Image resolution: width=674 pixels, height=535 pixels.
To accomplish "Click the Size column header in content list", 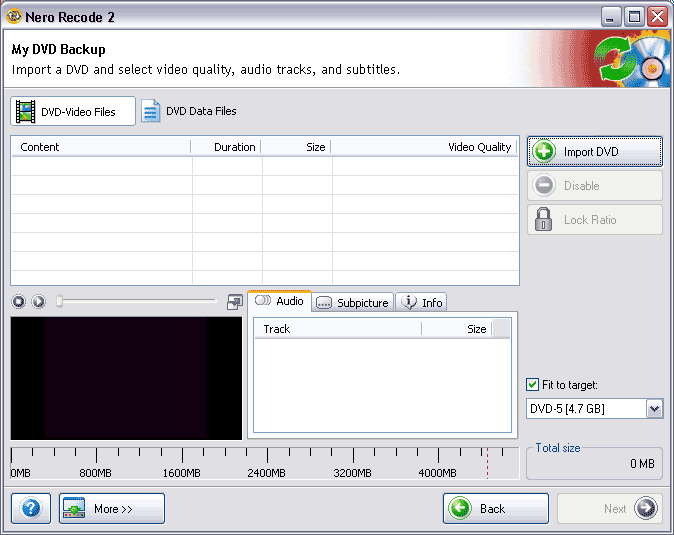I will point(296,147).
